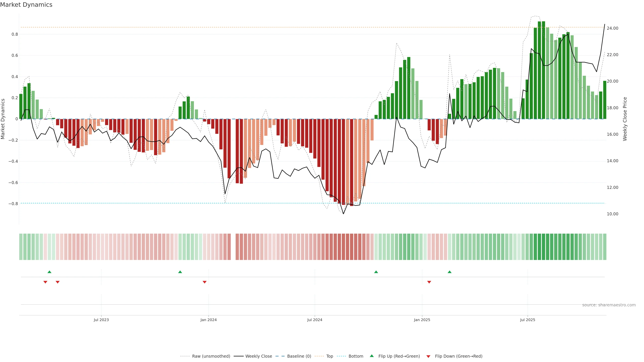Click the Jan 2025 x-axis label
644x362 pixels.
[422, 320]
